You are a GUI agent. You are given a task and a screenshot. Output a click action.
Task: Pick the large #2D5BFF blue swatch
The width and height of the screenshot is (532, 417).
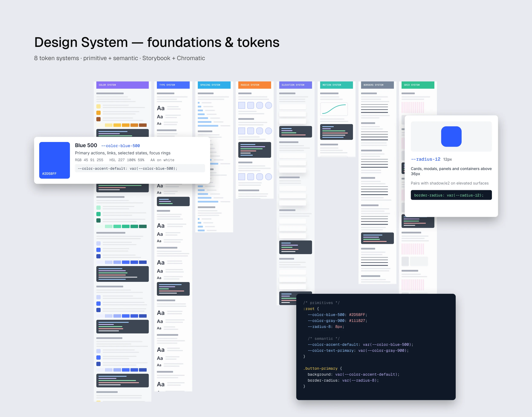pos(54,160)
